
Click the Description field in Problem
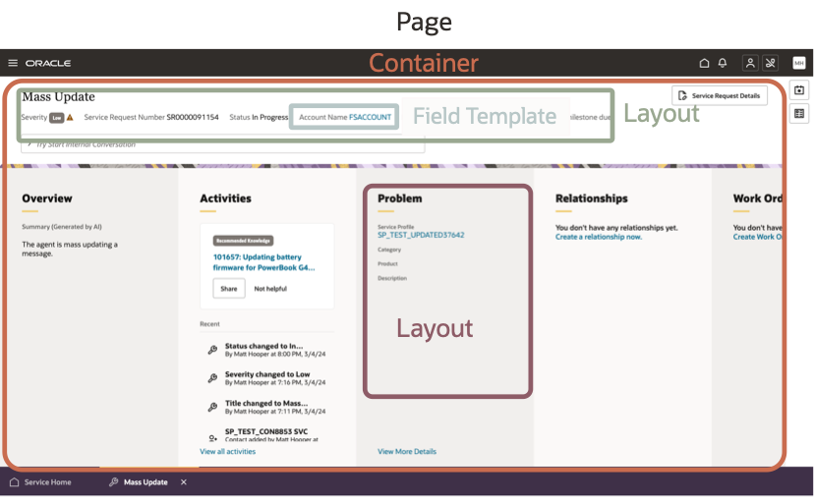tap(392, 278)
